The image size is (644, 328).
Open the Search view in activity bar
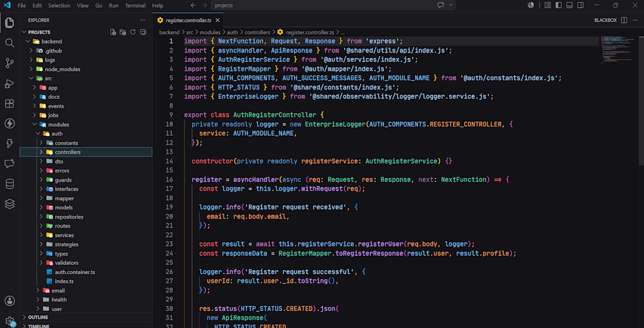point(9,43)
